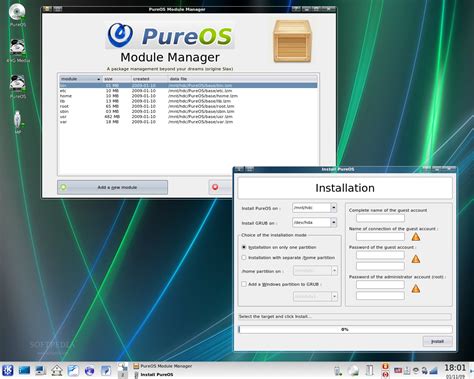Image resolution: width=474 pixels, height=379 pixels.
Task: Launch the home folder from the panel
Action: pos(57,370)
